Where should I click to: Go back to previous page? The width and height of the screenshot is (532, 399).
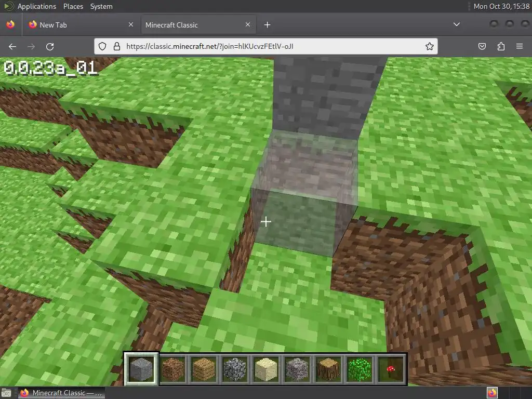click(x=12, y=46)
